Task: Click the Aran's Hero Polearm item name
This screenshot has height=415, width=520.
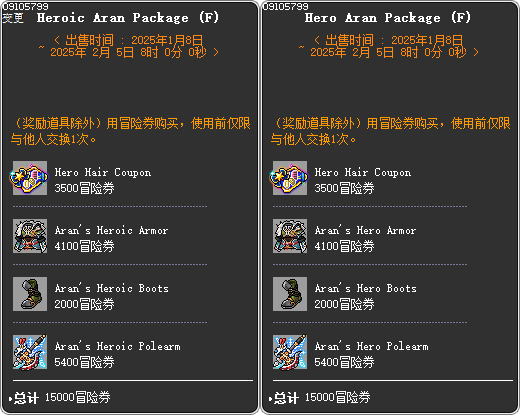Action: click(x=372, y=346)
